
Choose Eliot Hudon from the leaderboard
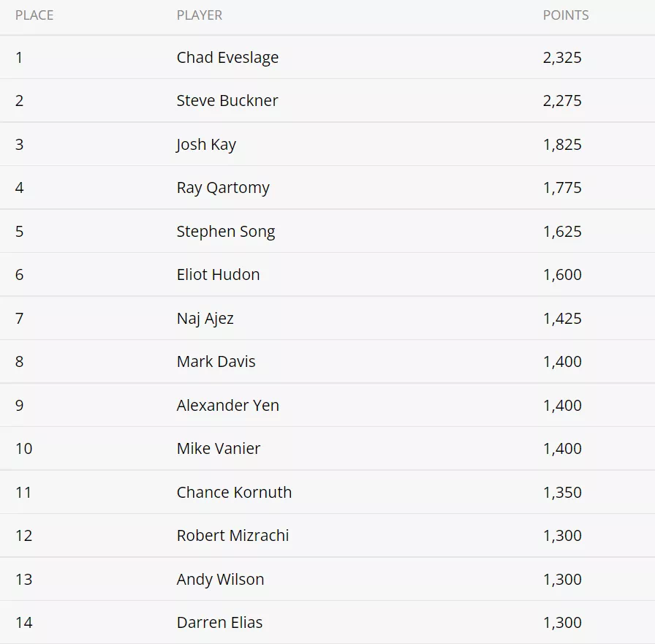point(218,275)
